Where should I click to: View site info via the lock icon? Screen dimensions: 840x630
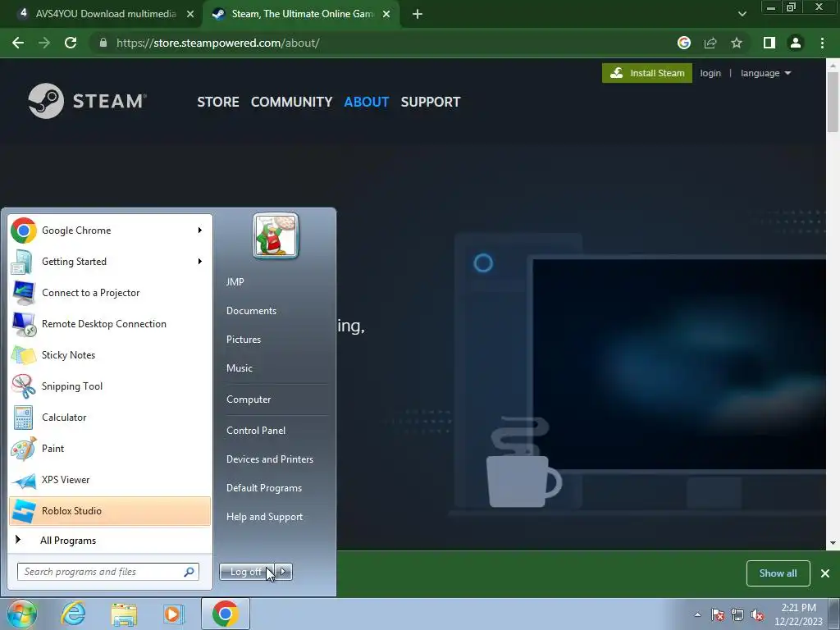[103, 43]
